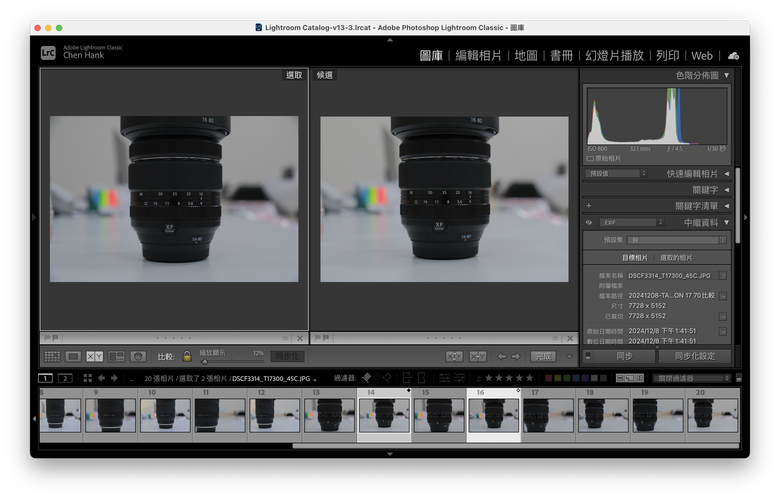This screenshot has width=780, height=498.
Task: Open filmstrip source path dropdown DSCF3314_T17300_45C.JPG
Action: click(x=275, y=379)
